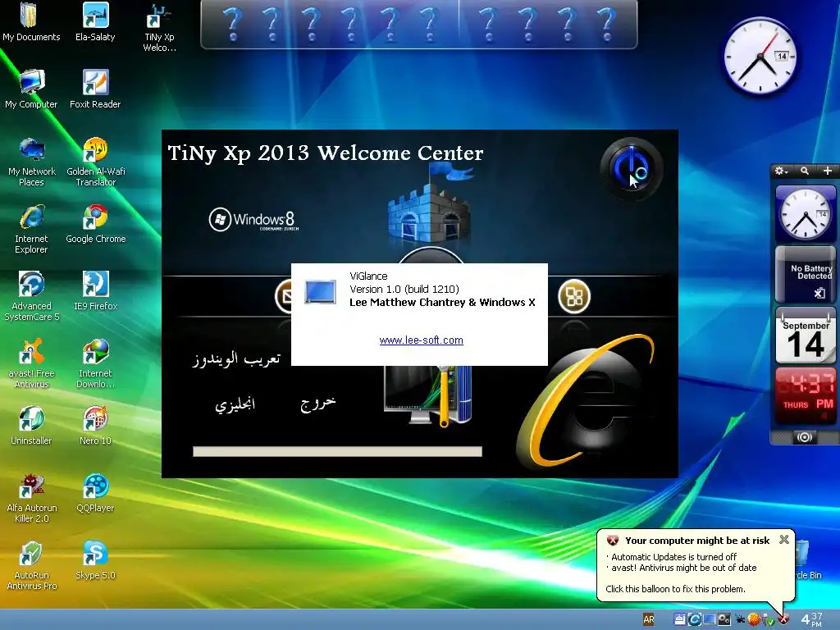
Task: Select the Uninstaller desktop icon
Action: [31, 426]
